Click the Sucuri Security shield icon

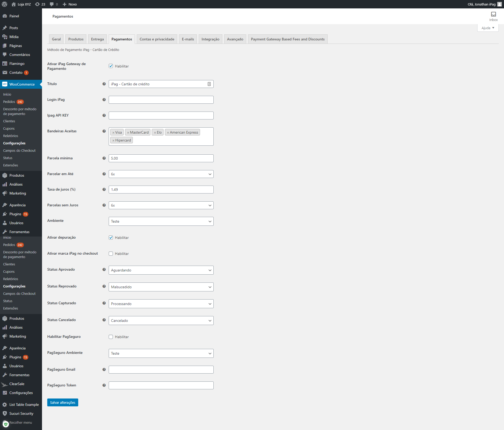[x=5, y=413]
